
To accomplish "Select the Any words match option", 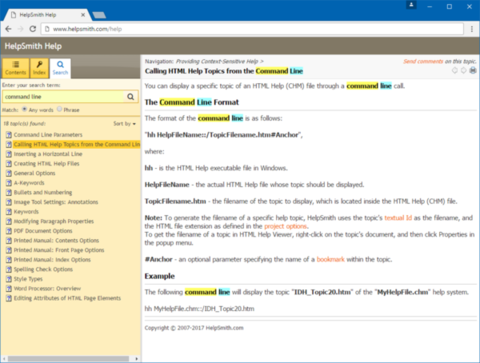I will click(25, 109).
